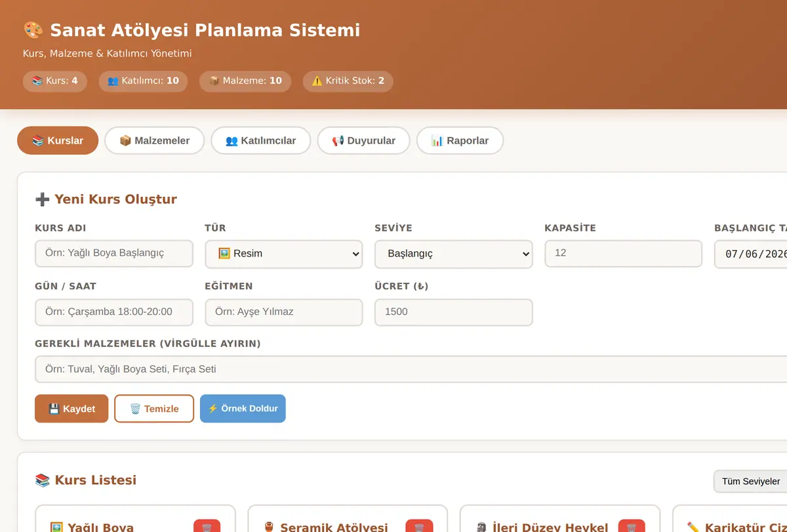Clear the form with Temizle
The height and width of the screenshot is (532, 787).
coord(154,409)
